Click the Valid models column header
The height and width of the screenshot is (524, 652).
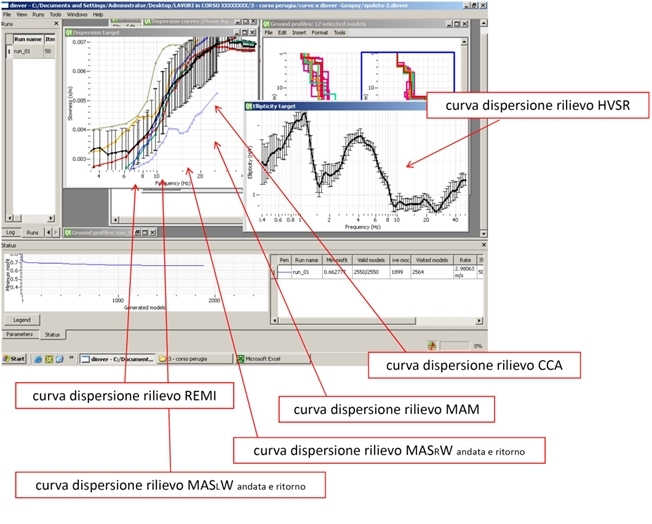coord(371,260)
